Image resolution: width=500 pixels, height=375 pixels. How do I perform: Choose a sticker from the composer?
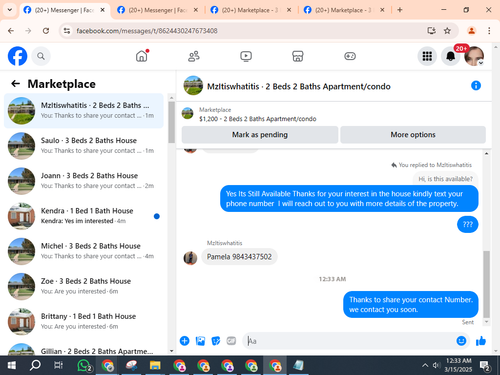(x=216, y=341)
